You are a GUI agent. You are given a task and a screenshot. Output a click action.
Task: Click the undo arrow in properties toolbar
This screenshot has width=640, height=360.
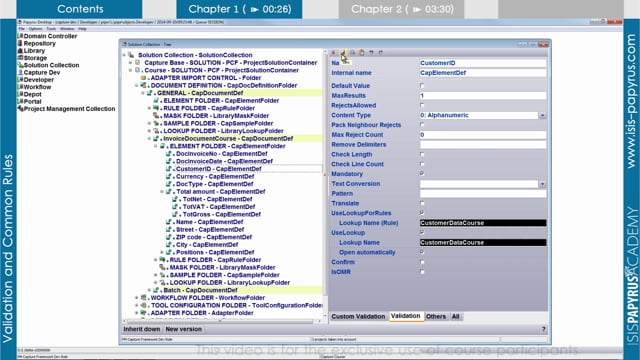tap(371, 53)
